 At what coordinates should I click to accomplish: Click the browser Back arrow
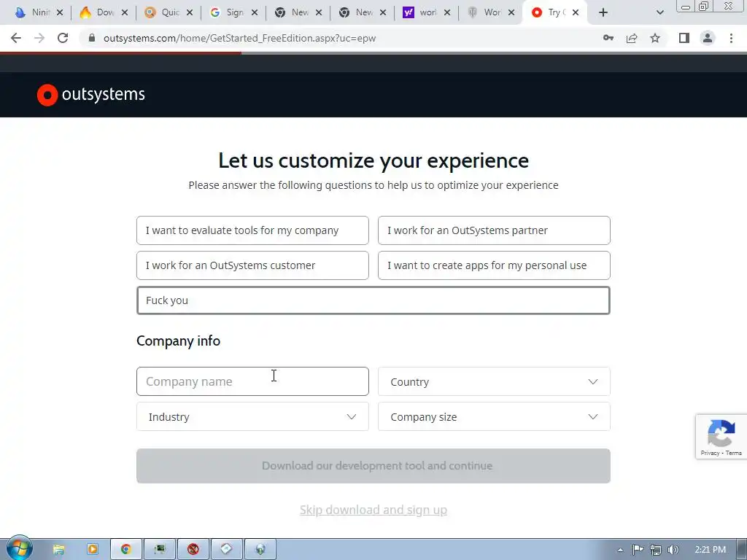point(16,38)
